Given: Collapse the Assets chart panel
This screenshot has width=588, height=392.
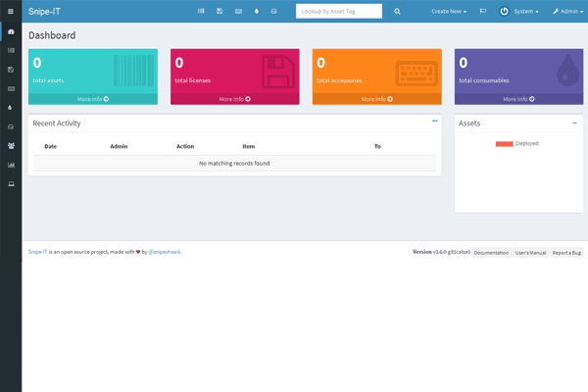Looking at the screenshot, I should click(574, 122).
